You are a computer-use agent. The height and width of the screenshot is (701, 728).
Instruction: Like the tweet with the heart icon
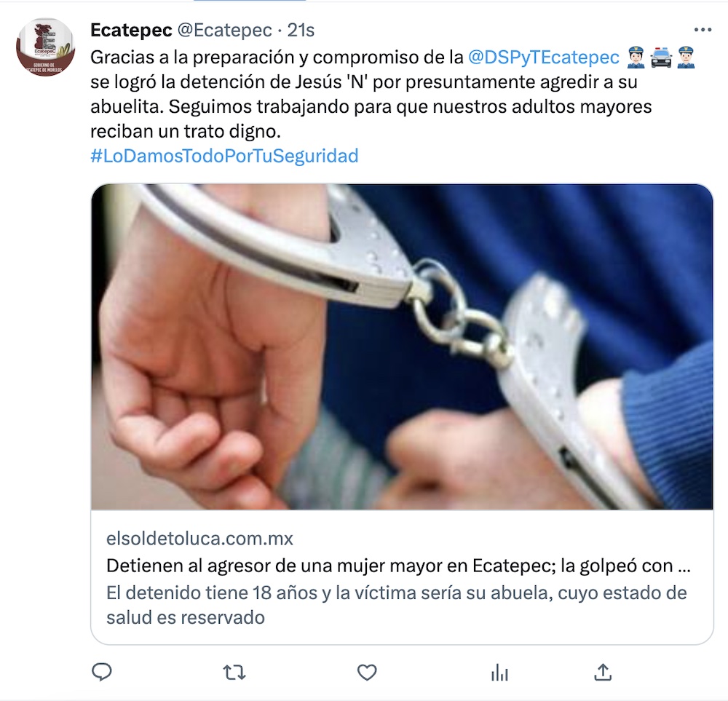367,672
